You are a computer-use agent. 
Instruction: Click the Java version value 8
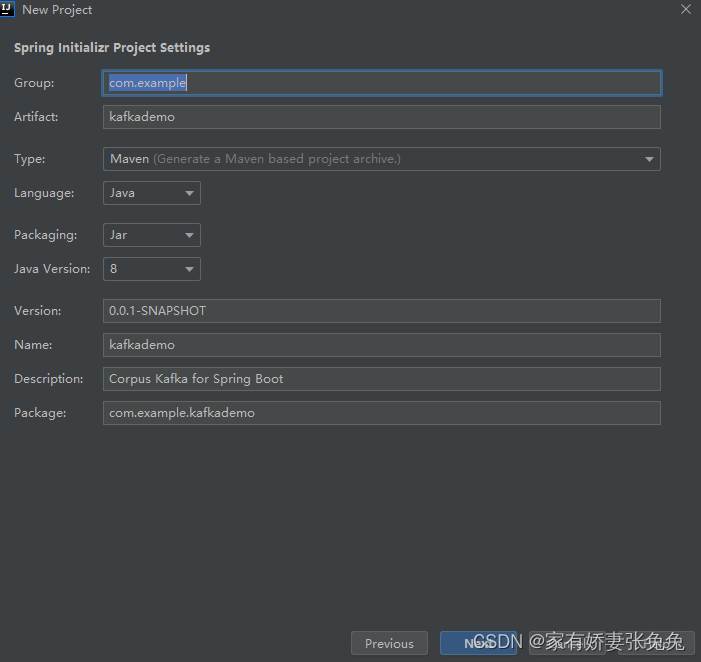point(114,269)
